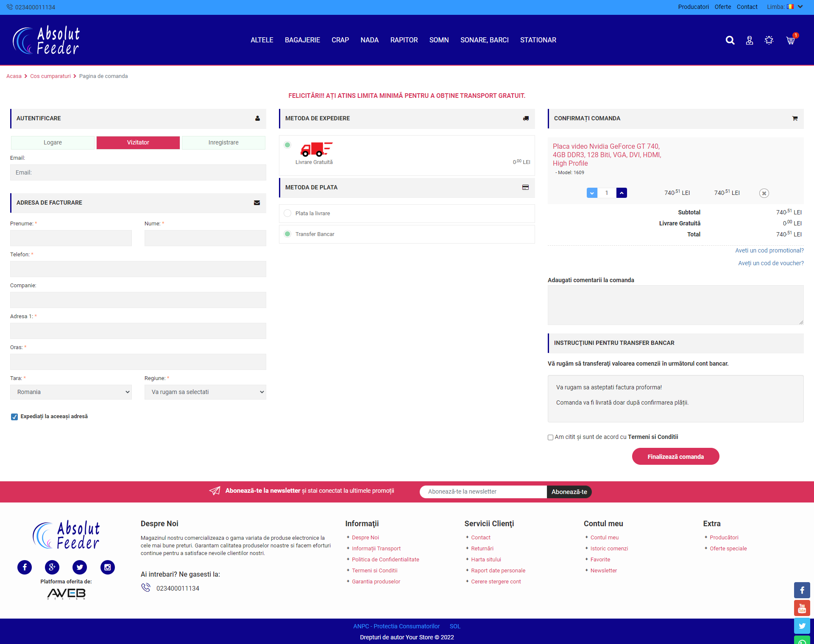Open the favorites star icon
This screenshot has height=644, width=814.
769,40
